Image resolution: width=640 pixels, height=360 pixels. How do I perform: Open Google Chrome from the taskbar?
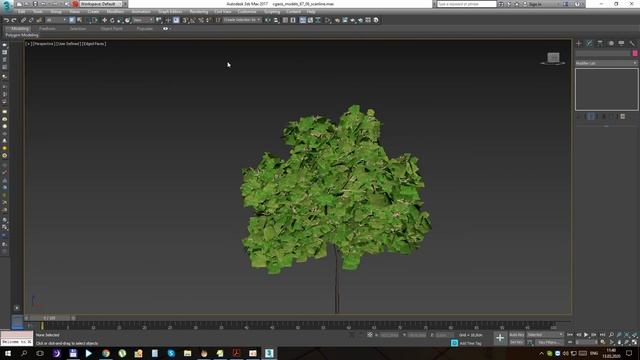pyautogui.click(x=106, y=353)
